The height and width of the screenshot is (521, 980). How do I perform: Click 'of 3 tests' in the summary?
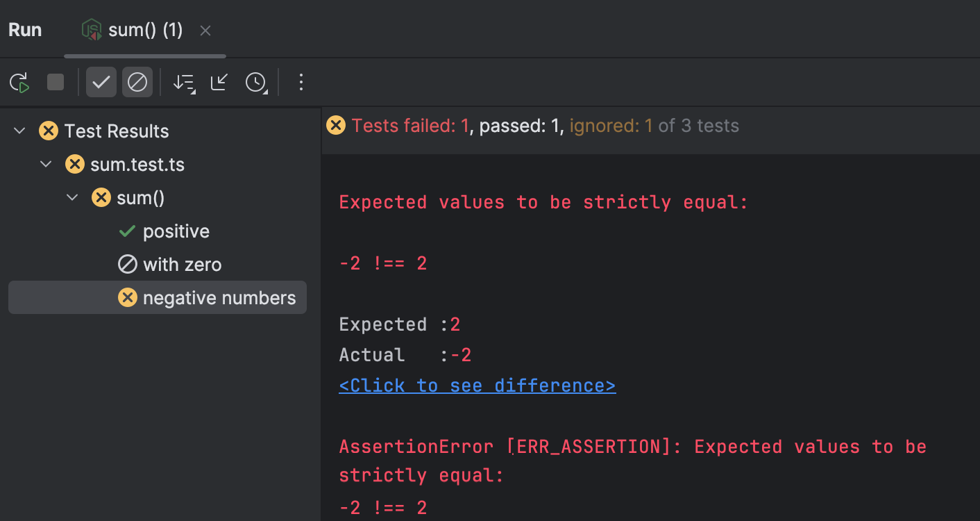[699, 126]
